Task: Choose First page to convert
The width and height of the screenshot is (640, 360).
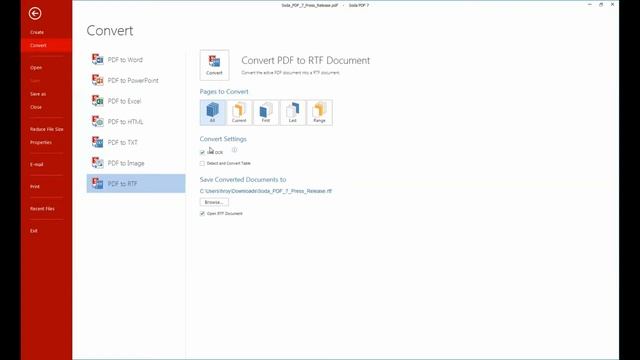Action: tap(266, 112)
